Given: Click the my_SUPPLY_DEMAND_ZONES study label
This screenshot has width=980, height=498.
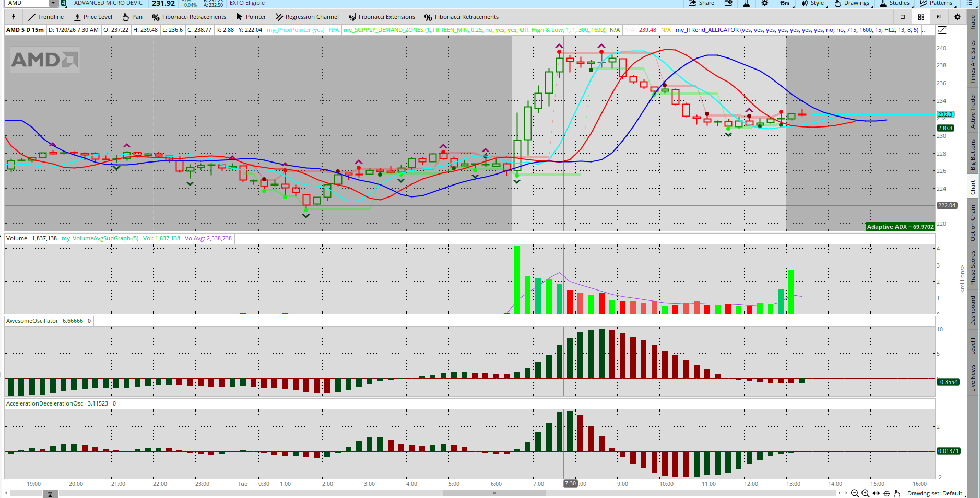Looking at the screenshot, I should pyautogui.click(x=474, y=30).
